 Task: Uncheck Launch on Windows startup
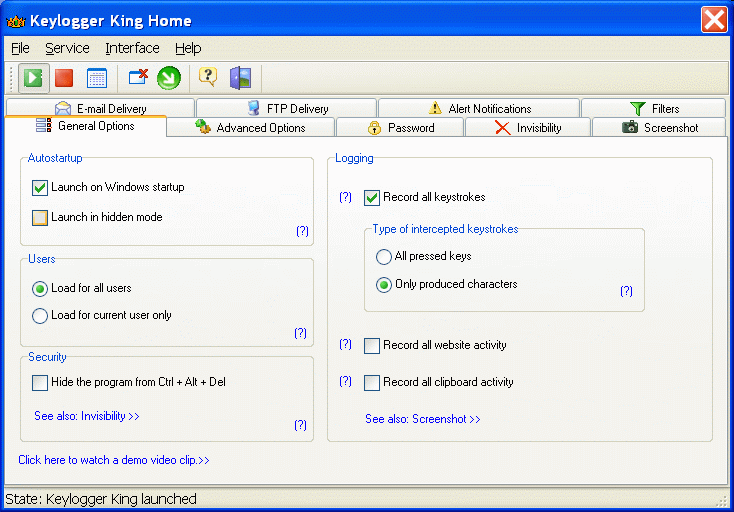40,188
